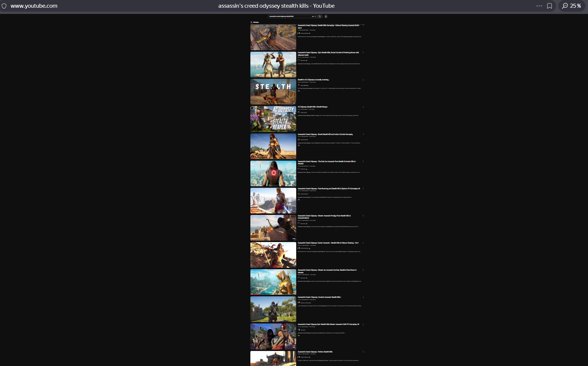Open more options for Ancient Assassin video

(363, 297)
